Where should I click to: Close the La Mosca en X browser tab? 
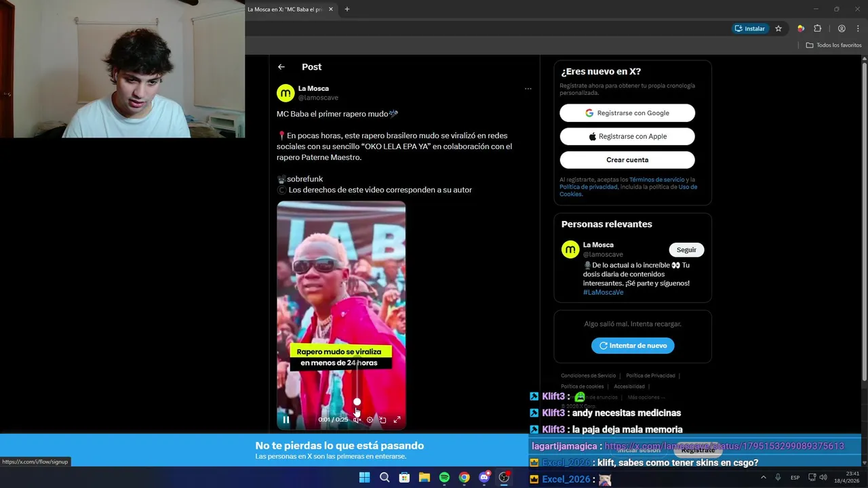[x=331, y=9]
